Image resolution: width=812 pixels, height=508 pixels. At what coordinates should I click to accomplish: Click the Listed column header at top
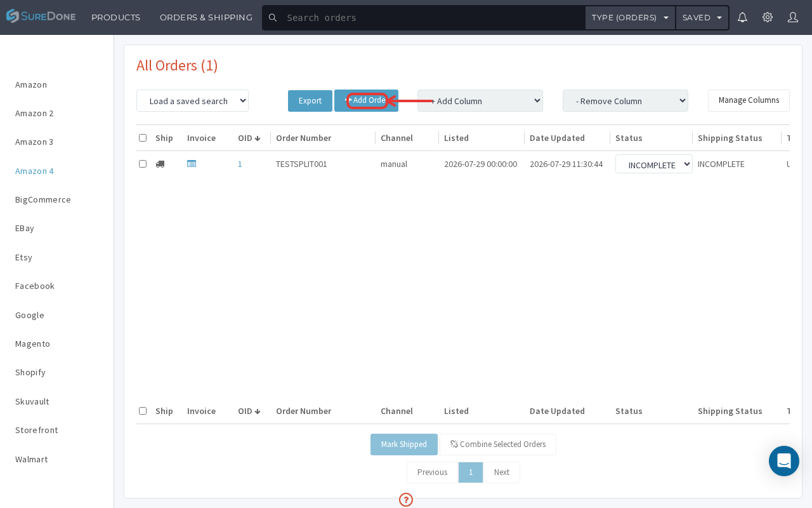456,138
